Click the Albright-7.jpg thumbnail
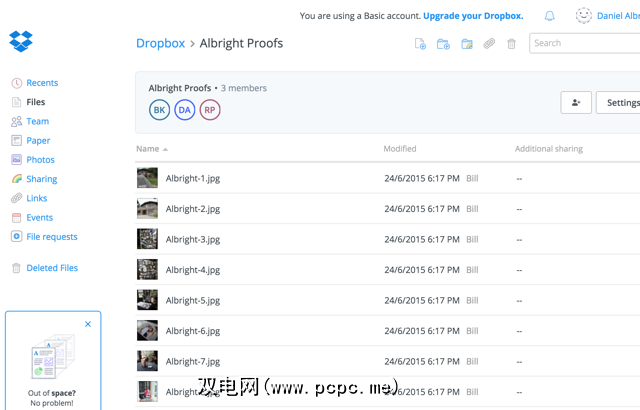Screen dimensions: 640x410 (147, 361)
